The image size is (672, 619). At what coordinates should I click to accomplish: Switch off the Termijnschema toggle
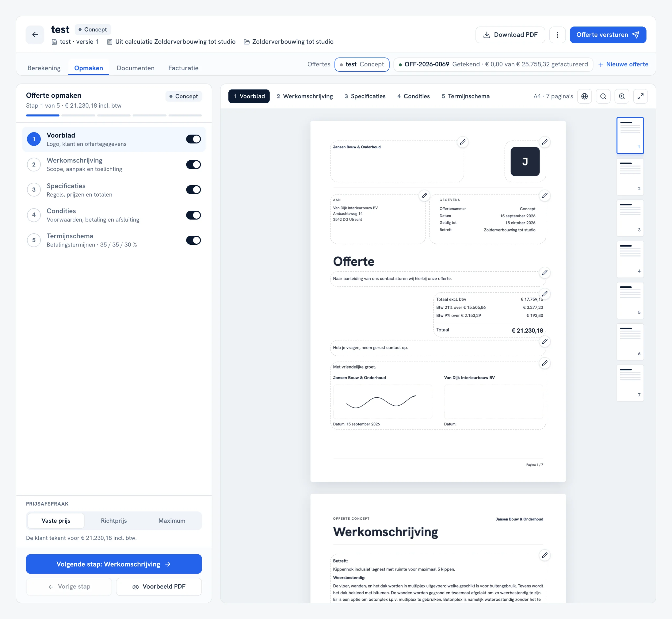pyautogui.click(x=193, y=240)
